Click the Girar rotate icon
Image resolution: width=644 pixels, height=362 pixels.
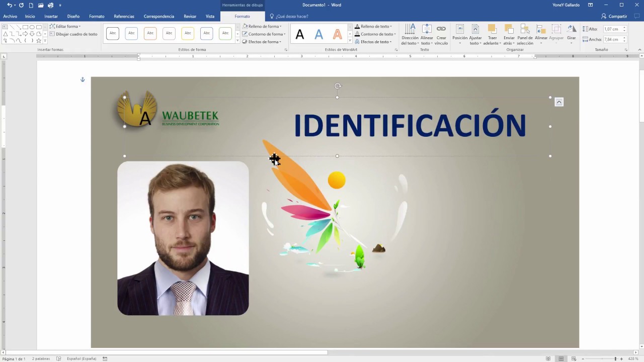pos(572,33)
